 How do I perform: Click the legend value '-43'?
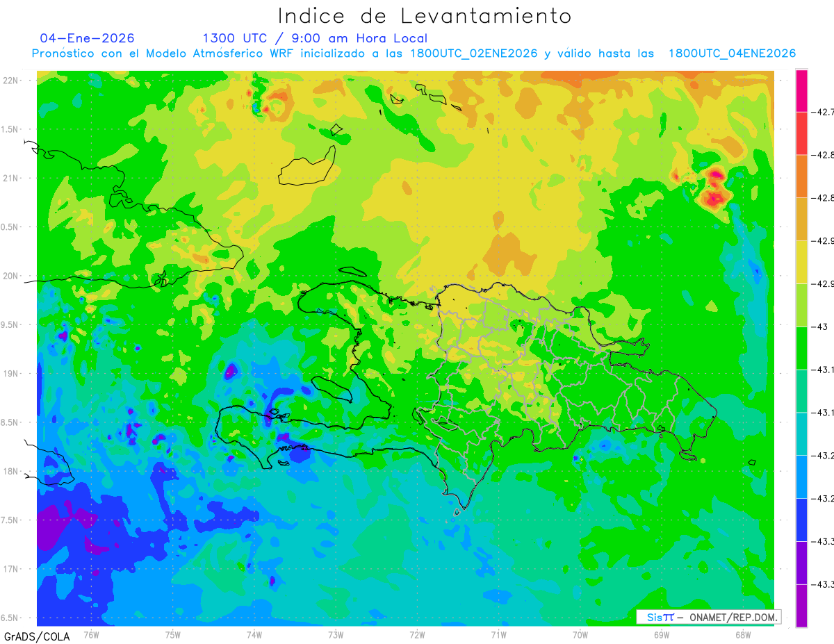pos(821,327)
